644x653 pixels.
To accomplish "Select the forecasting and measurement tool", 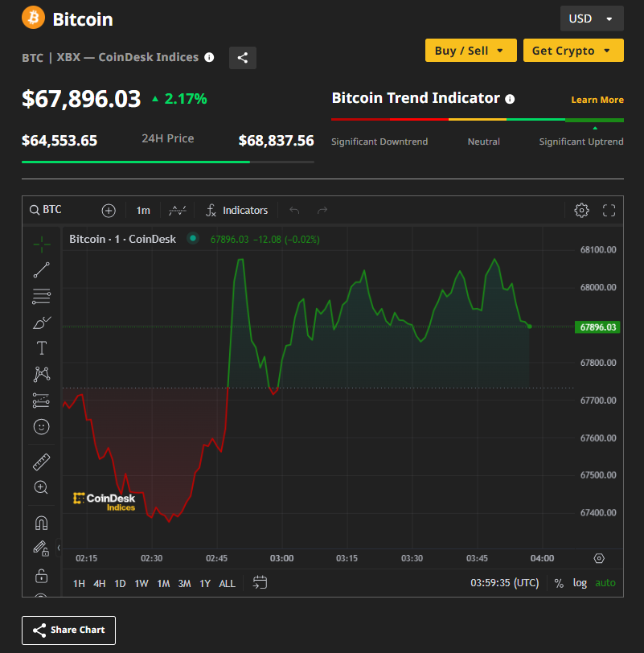I will (42, 400).
